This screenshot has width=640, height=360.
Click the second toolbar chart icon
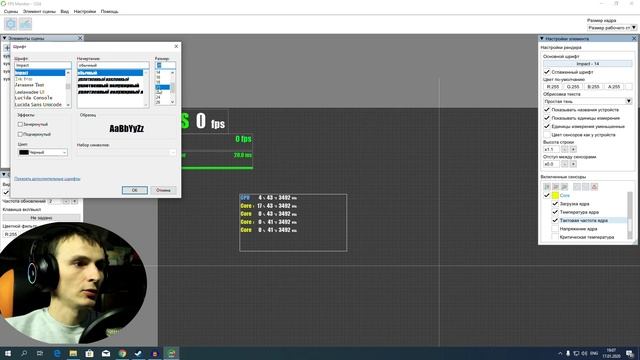(25, 24)
